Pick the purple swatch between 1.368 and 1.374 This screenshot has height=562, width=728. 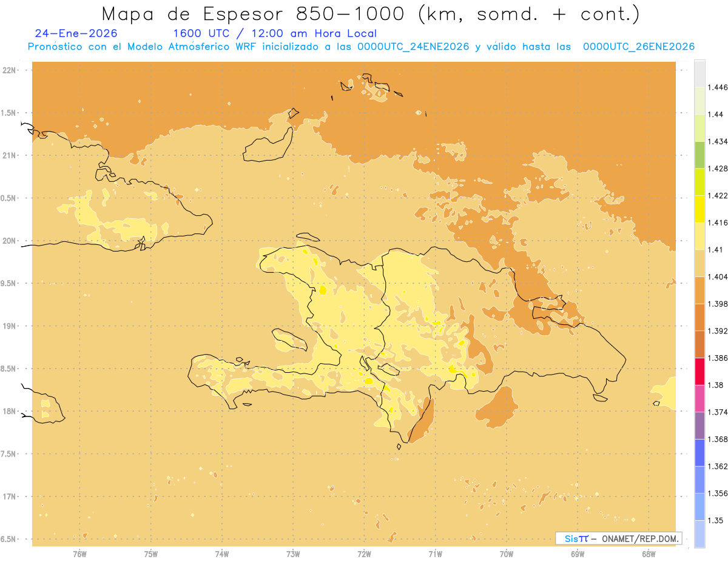point(699,426)
